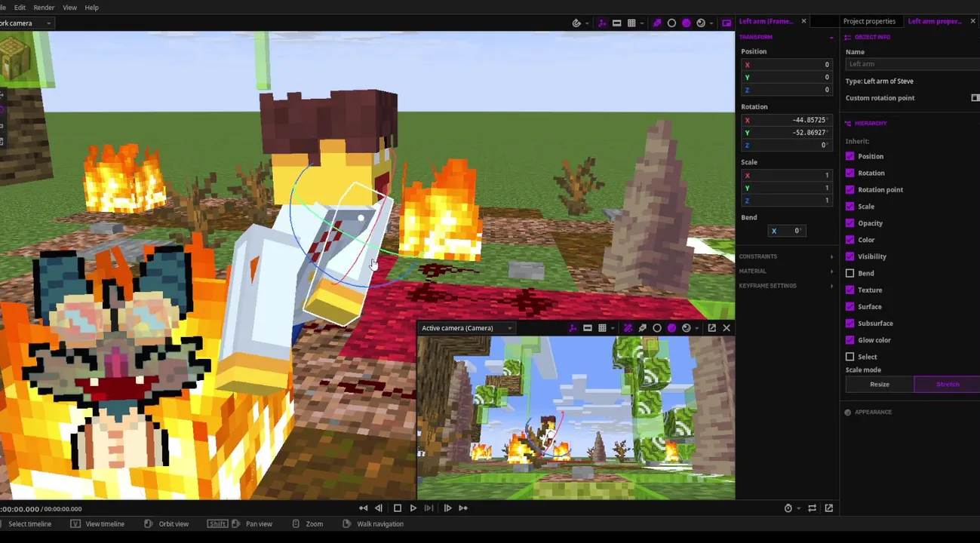This screenshot has width=980, height=543.
Task: Open the timeline timer settings icon
Action: (x=788, y=508)
